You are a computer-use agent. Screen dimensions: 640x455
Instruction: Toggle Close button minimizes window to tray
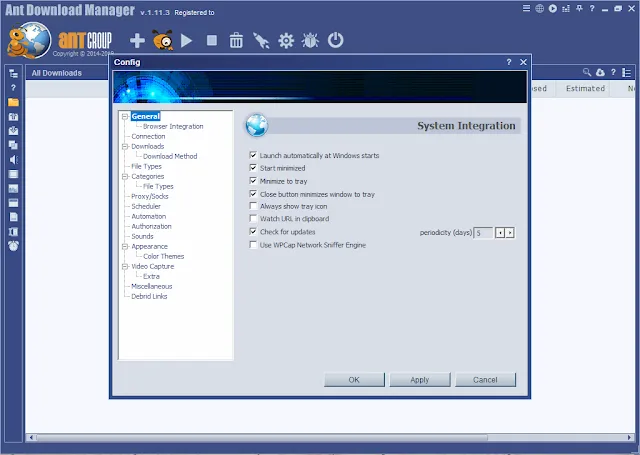(253, 194)
